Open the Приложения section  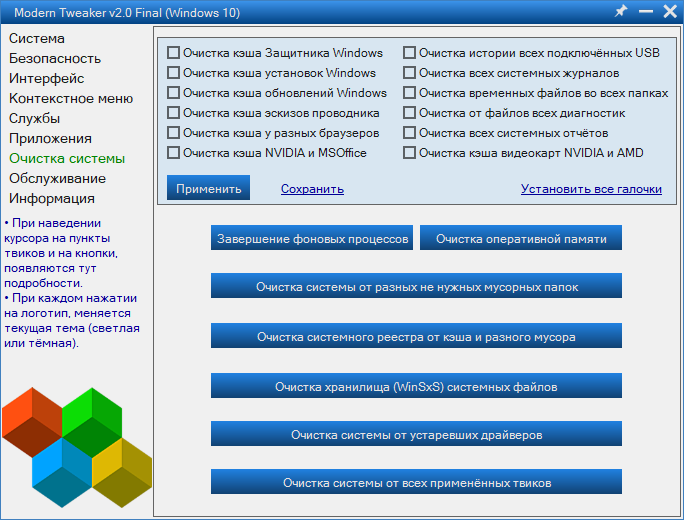(x=50, y=139)
